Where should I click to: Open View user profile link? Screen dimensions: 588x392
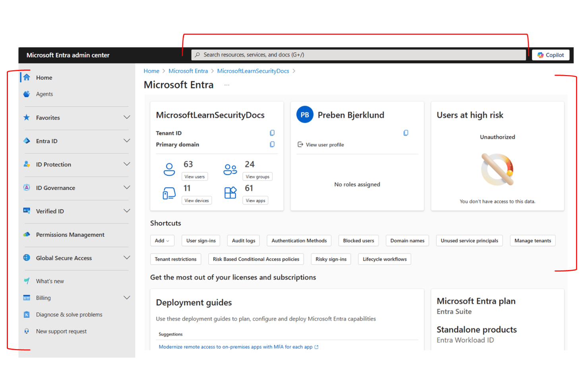pyautogui.click(x=321, y=145)
